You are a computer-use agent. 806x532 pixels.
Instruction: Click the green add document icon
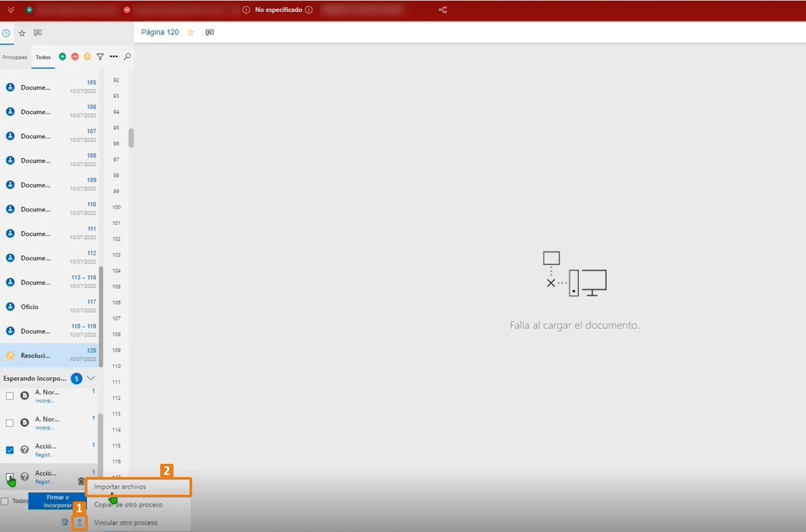pos(62,57)
